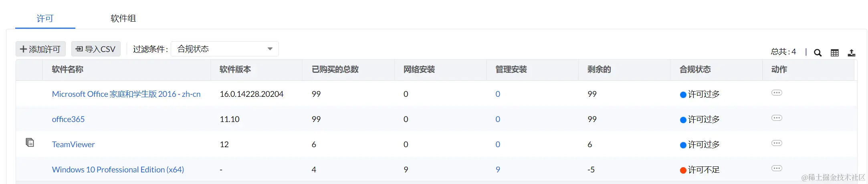Open actions menu for TeamViewer row
Image resolution: width=868 pixels, height=184 pixels.
click(777, 143)
